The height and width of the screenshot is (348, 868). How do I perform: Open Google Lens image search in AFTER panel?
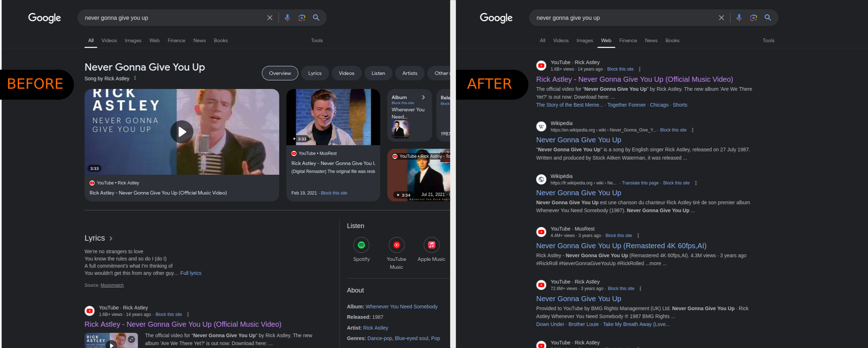[754, 18]
